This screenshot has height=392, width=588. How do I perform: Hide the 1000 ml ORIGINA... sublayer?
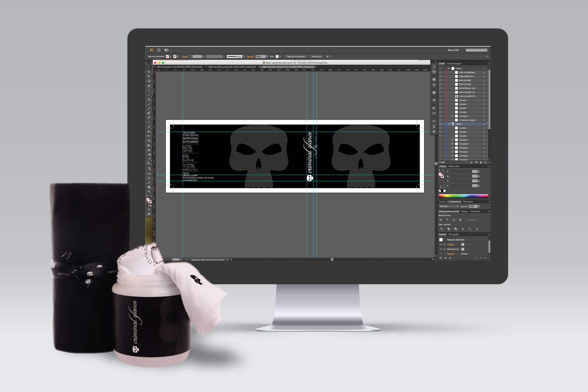(x=440, y=72)
